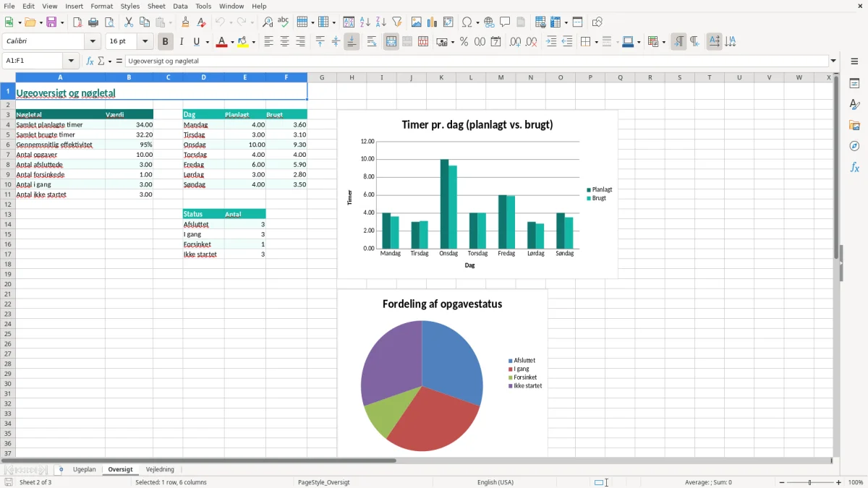Click the formula input line field
Image resolution: width=868 pixels, height=488 pixels.
[477, 61]
